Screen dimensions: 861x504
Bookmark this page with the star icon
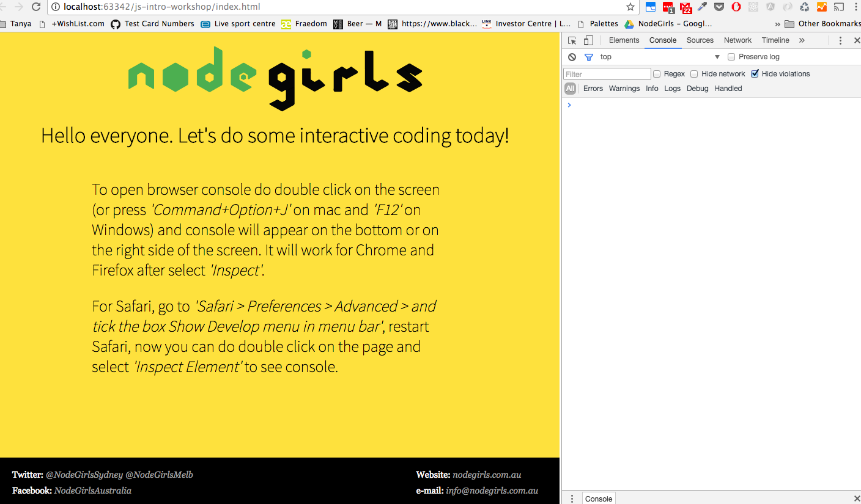click(630, 7)
